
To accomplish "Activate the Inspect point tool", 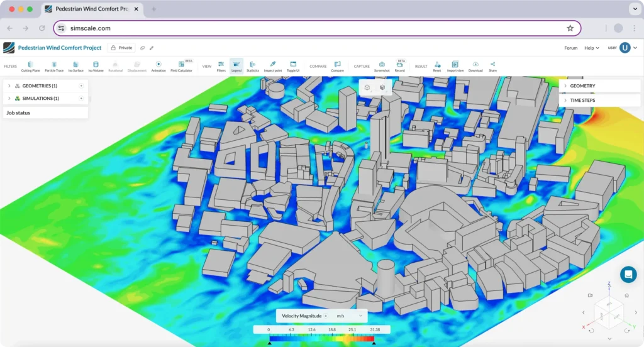I will (x=272, y=66).
